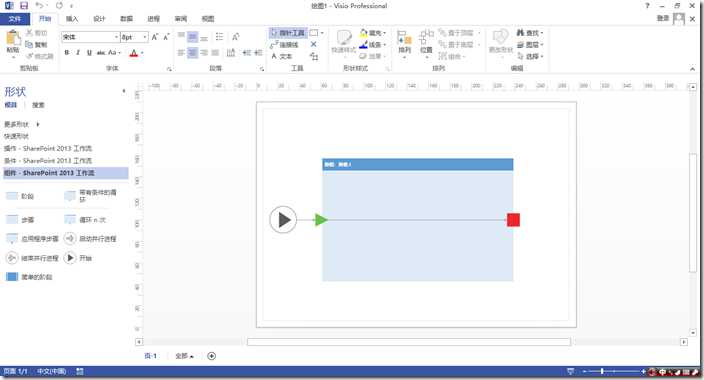Toggle Bold formatting
Image resolution: width=704 pixels, height=380 pixels.
pyautogui.click(x=67, y=53)
